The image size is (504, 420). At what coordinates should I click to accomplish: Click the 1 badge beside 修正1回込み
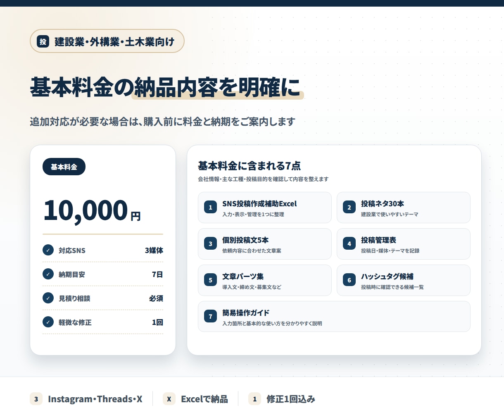tap(254, 399)
